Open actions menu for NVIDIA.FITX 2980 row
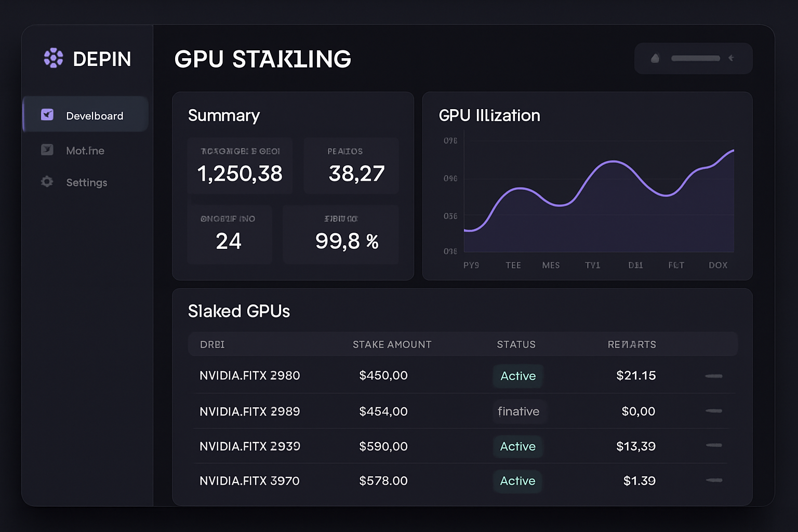This screenshot has width=798, height=532. pos(714,376)
